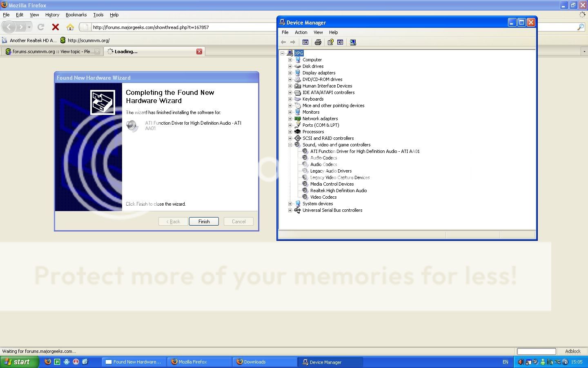This screenshot has height=368, width=588.
Task: Select IDE ATA/ATAPI controllers
Action: [328, 92]
